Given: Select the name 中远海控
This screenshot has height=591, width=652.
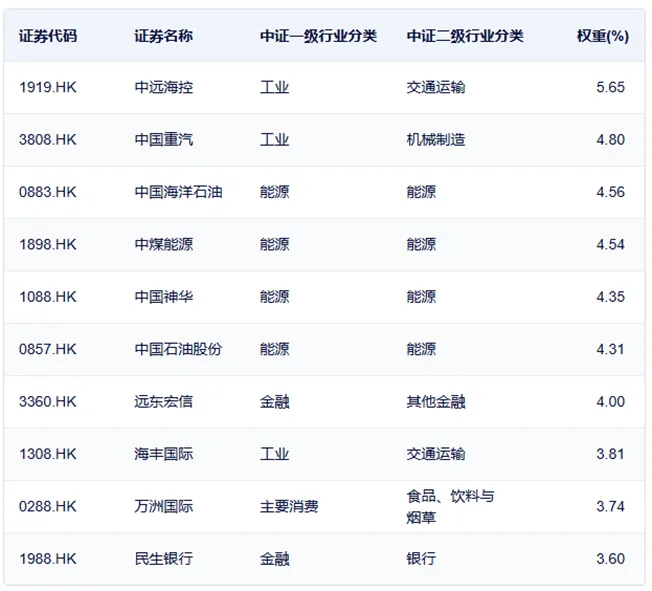Looking at the screenshot, I should point(163,87).
